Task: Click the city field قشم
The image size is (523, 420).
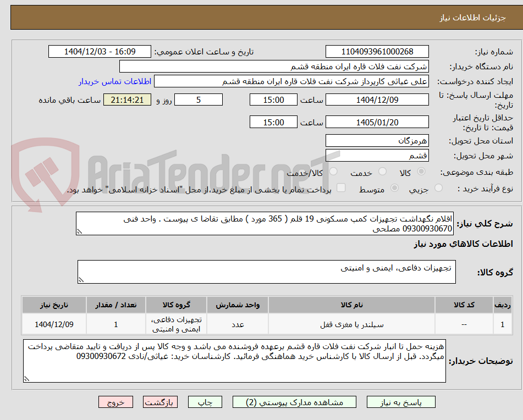Action: tap(377, 156)
